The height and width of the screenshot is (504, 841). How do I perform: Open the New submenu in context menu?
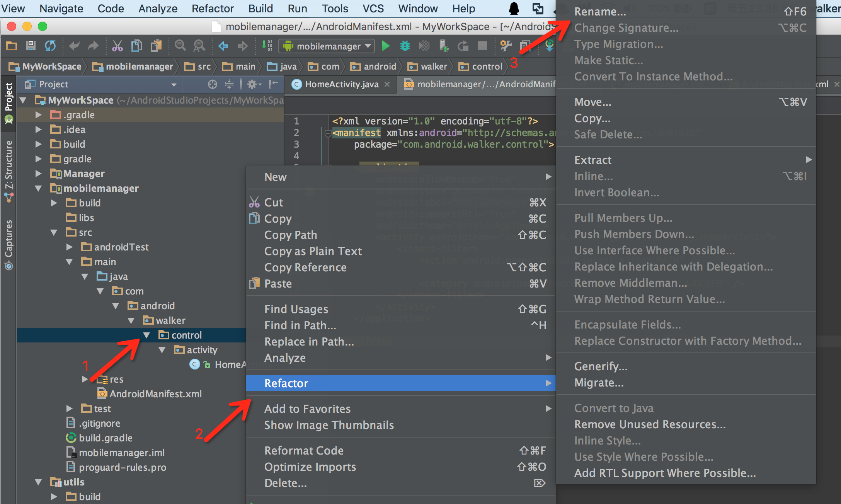click(401, 177)
